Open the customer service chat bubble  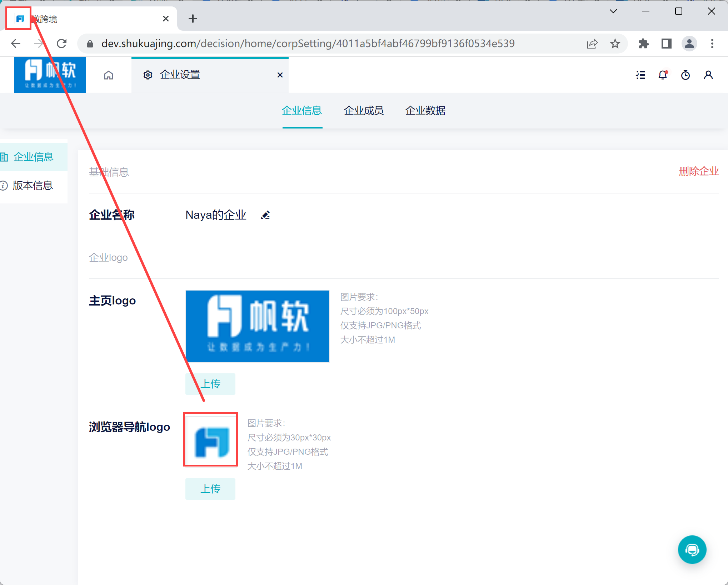coord(692,550)
